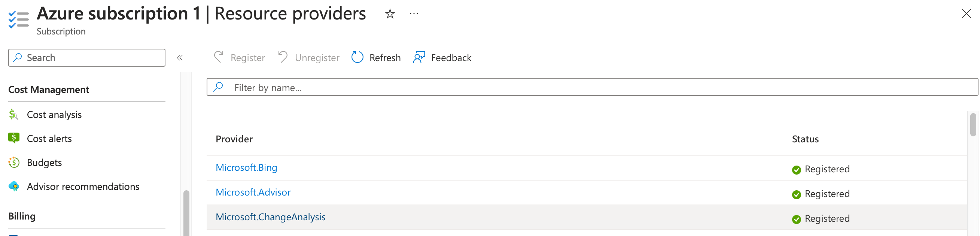Expand the Cost Management section header
The height and width of the screenshot is (236, 980).
[x=48, y=90]
